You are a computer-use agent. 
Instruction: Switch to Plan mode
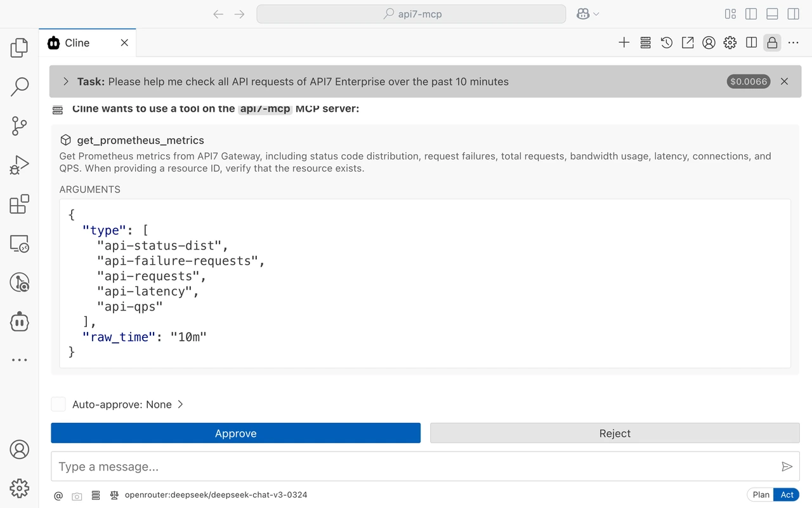pos(761,495)
